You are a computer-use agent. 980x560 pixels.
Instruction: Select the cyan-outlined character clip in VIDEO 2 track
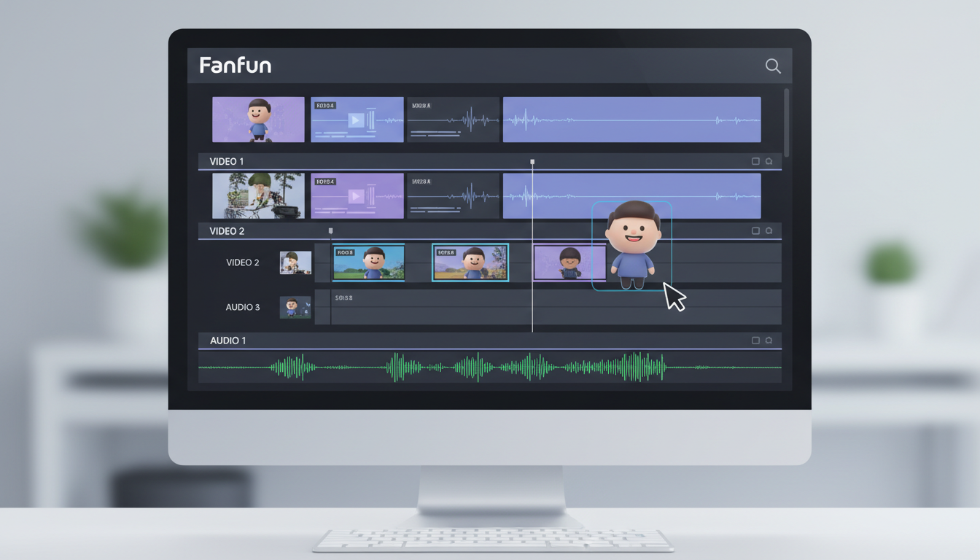point(470,262)
